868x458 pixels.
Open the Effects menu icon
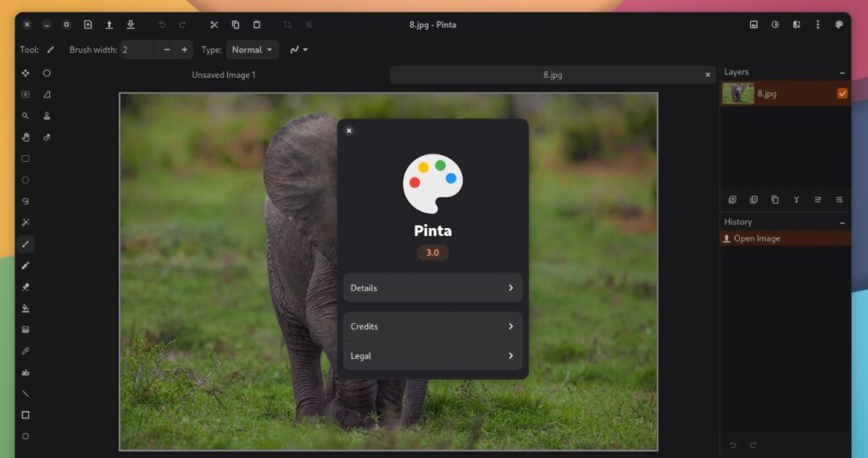coord(797,25)
